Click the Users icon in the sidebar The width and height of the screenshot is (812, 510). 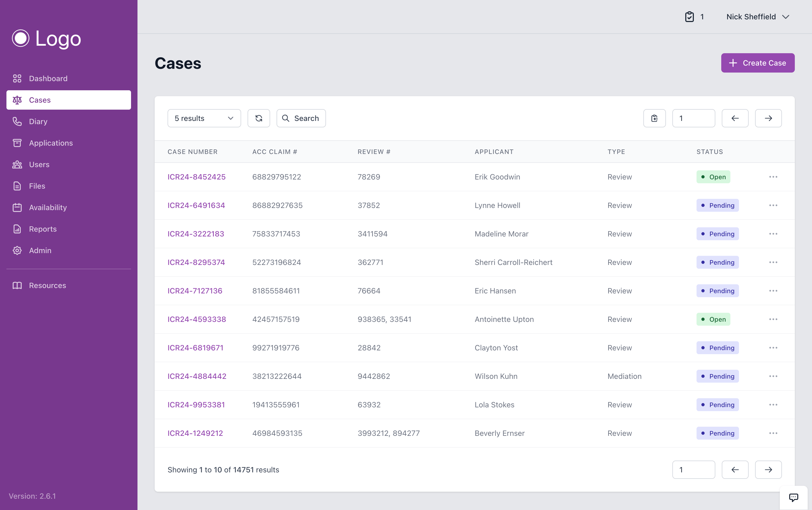tap(17, 164)
